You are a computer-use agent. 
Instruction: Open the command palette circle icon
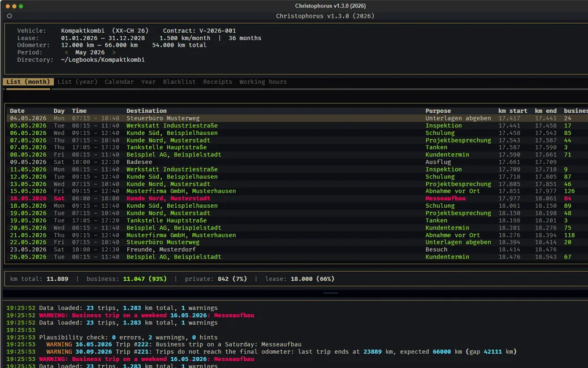[x=10, y=16]
